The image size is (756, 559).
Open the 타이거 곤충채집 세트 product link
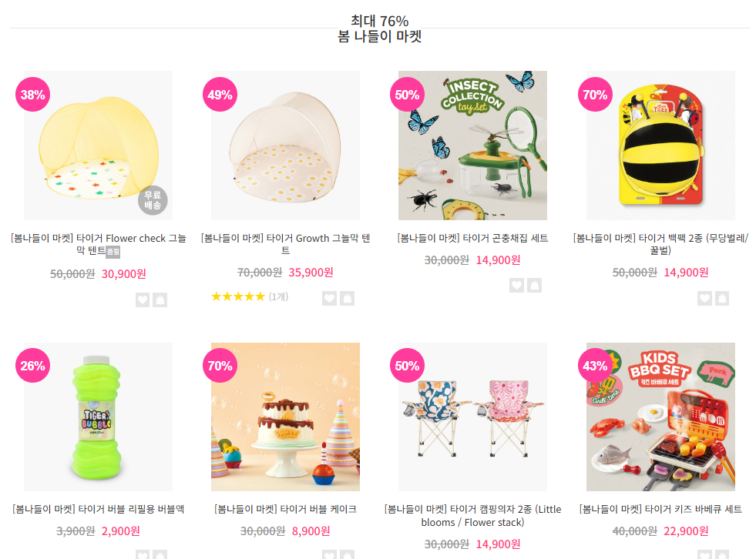(x=472, y=238)
